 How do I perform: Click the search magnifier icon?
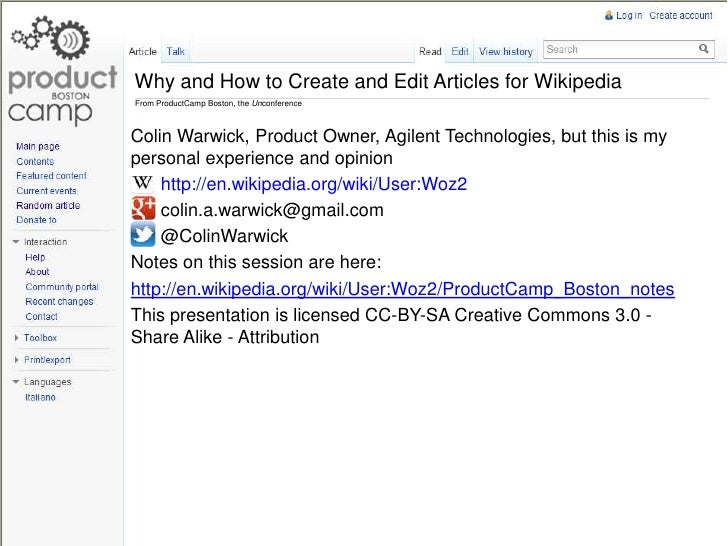pos(704,49)
